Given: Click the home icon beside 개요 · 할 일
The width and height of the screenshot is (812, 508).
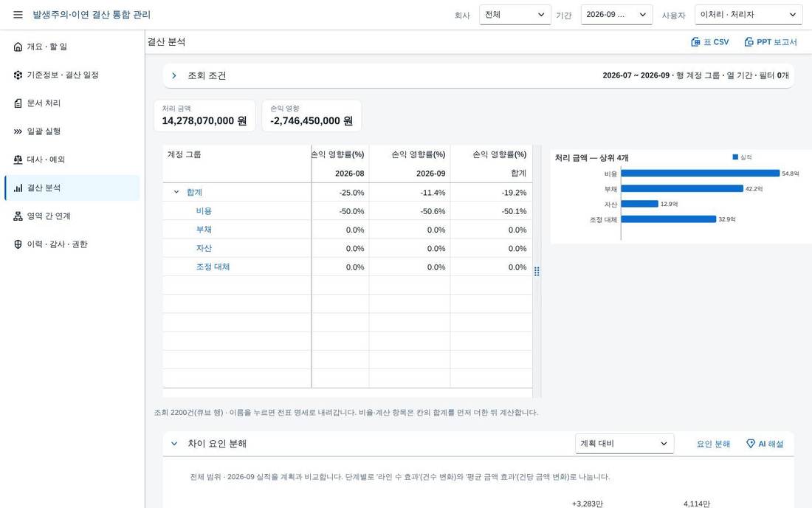Looking at the screenshot, I should [x=18, y=47].
